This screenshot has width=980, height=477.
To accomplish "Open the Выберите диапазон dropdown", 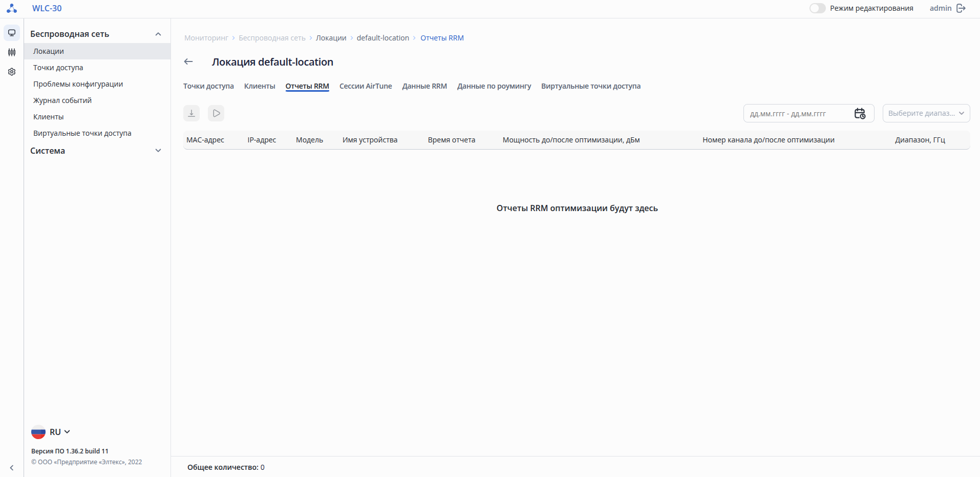I will [926, 113].
